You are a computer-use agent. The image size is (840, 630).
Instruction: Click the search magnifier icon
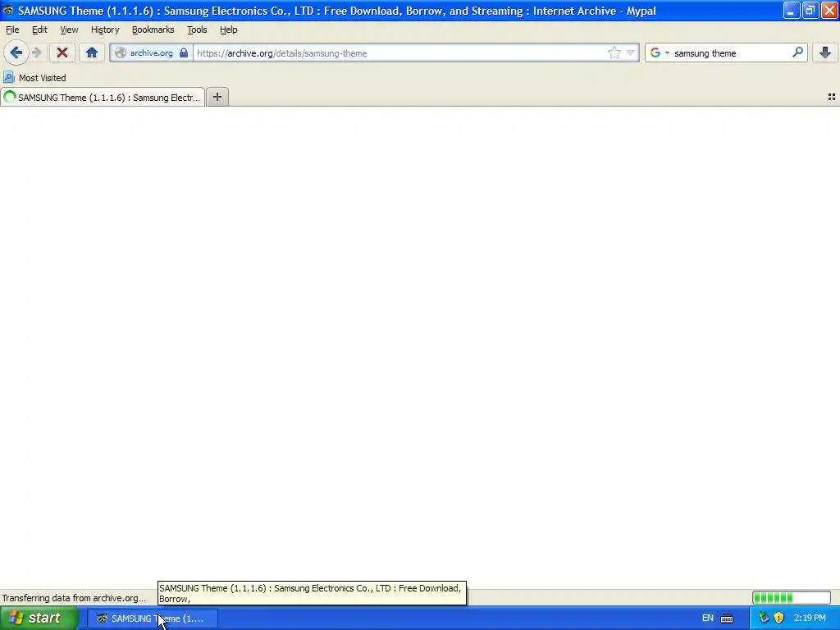pyautogui.click(x=797, y=52)
